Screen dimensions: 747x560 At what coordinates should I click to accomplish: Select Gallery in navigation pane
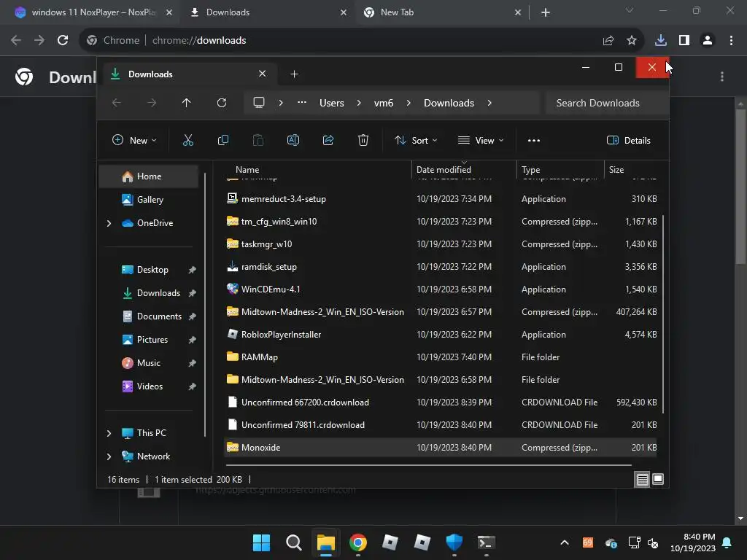click(x=148, y=200)
